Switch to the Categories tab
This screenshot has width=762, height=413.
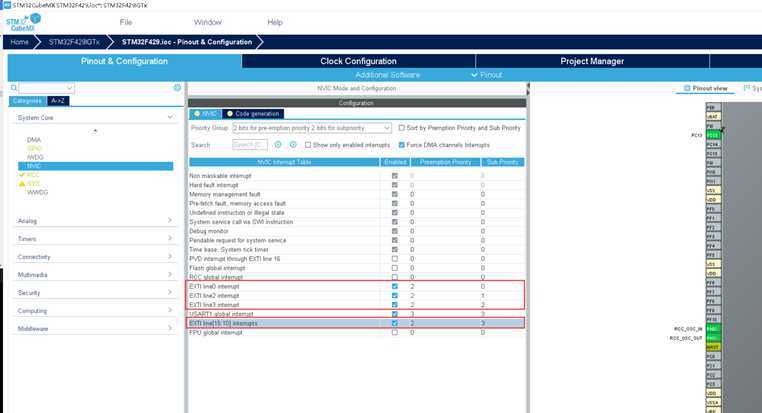coord(27,101)
